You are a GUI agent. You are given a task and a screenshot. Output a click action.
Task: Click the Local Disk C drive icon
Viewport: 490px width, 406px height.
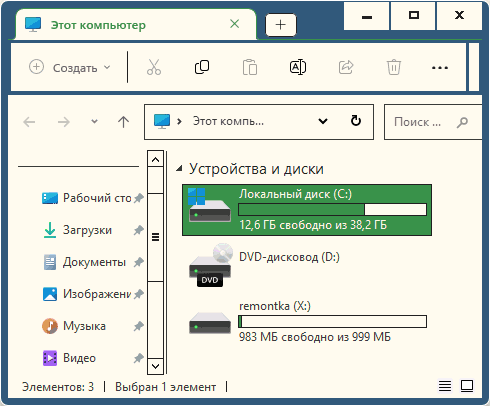209,205
